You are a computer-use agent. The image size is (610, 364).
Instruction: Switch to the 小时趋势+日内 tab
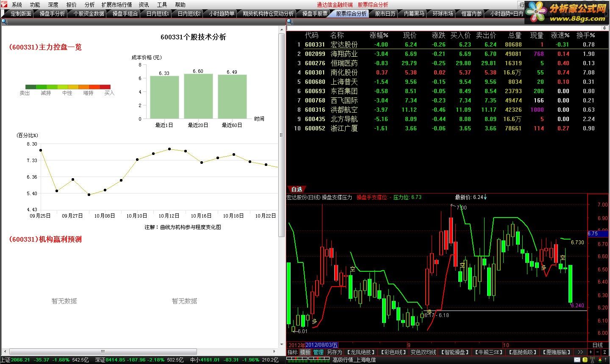[507, 14]
